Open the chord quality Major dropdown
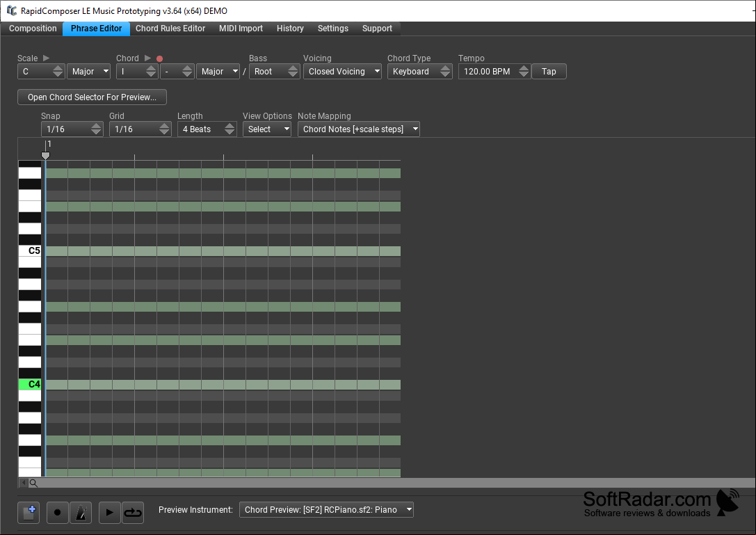756x535 pixels. (218, 72)
